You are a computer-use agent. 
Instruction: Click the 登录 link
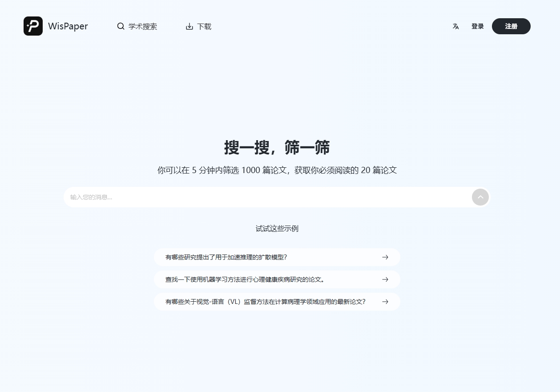pos(477,26)
